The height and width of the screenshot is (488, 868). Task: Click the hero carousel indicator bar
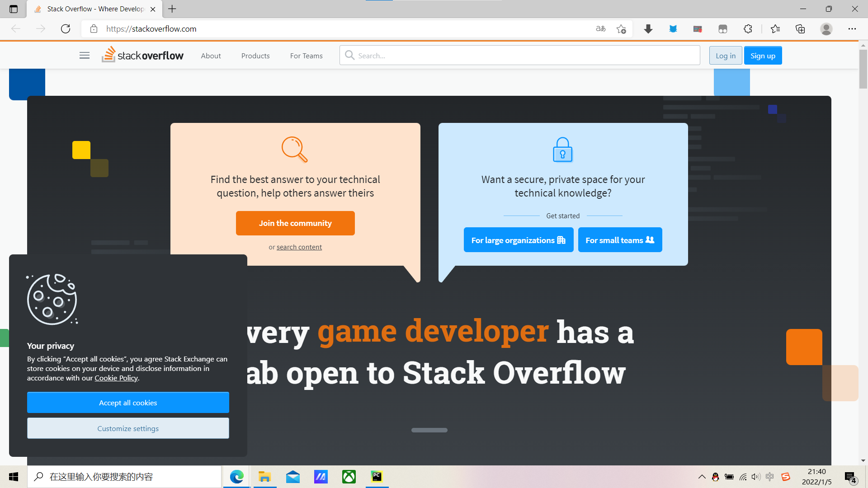[429, 430]
